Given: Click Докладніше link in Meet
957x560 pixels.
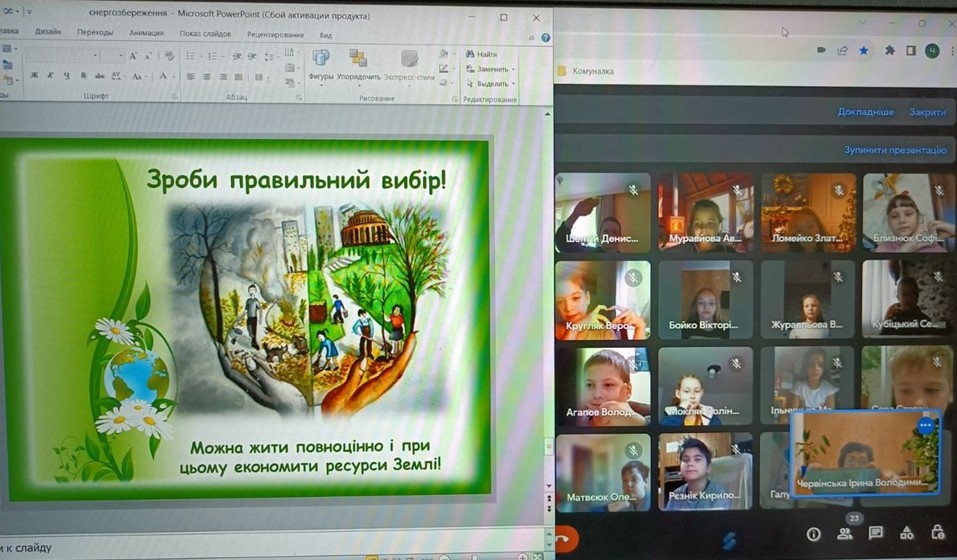Looking at the screenshot, I should [865, 112].
